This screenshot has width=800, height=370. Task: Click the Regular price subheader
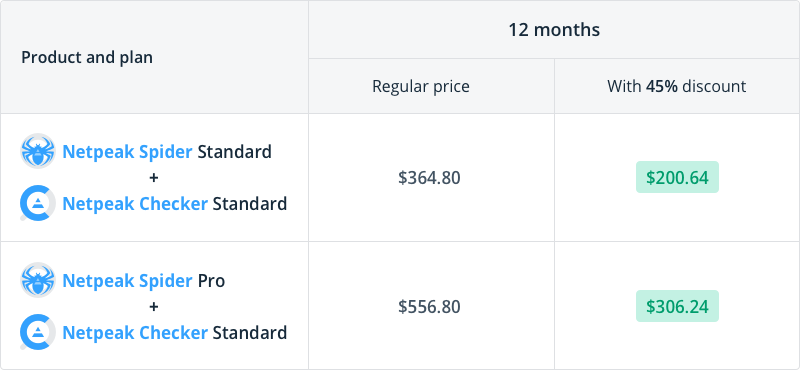[x=421, y=86]
